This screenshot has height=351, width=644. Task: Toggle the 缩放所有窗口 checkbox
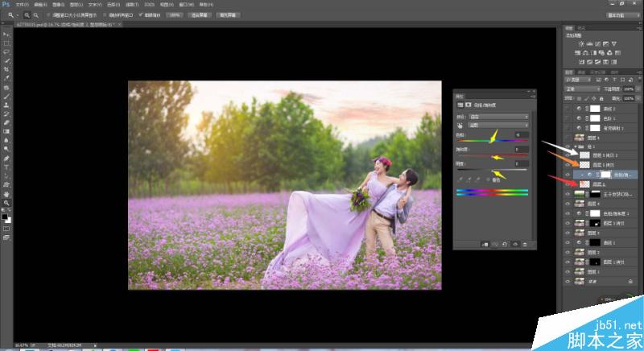pos(105,15)
